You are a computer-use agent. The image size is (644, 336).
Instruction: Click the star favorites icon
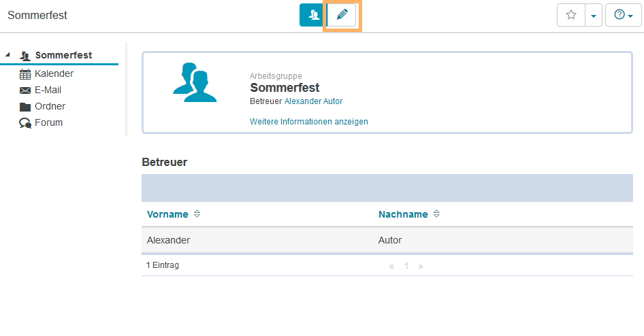571,15
